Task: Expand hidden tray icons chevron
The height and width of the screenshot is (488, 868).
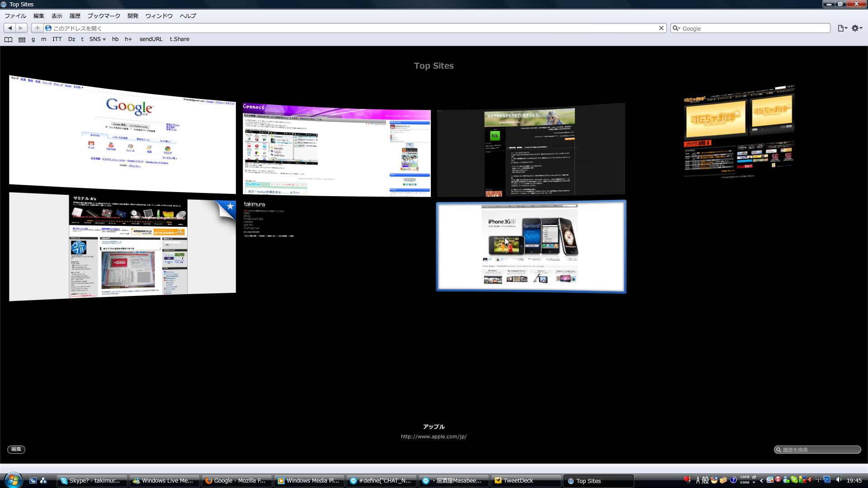Action: coord(761,481)
